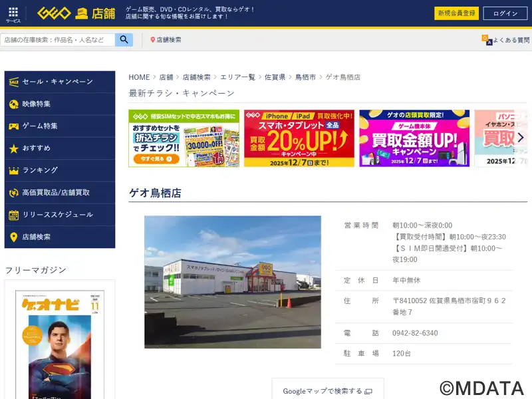Viewport: 532px width, 399px height.
Task: Click the エリア一覧 breadcrumb
Action: pyautogui.click(x=238, y=77)
